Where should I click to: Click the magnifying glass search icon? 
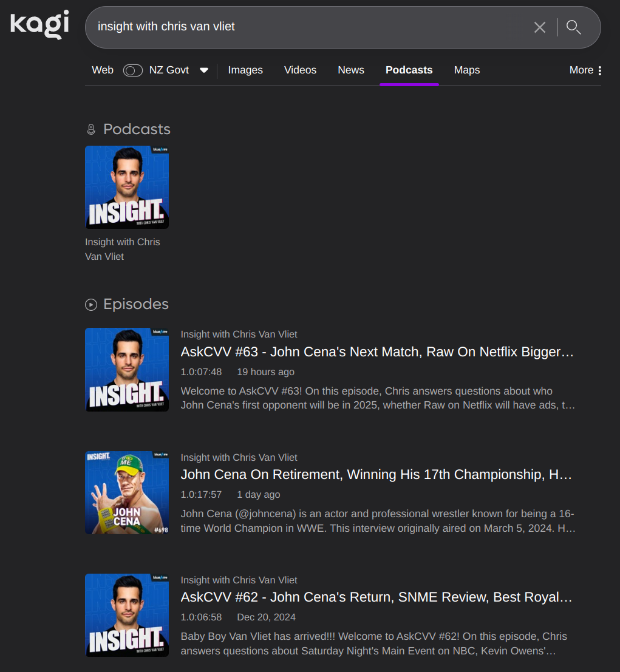(x=573, y=27)
